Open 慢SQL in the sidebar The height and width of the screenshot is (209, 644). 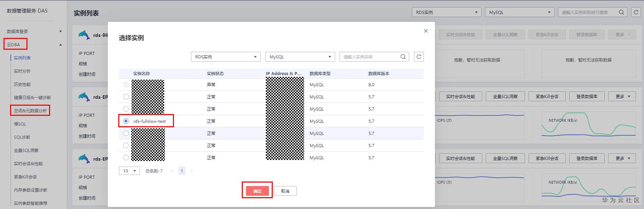click(20, 124)
